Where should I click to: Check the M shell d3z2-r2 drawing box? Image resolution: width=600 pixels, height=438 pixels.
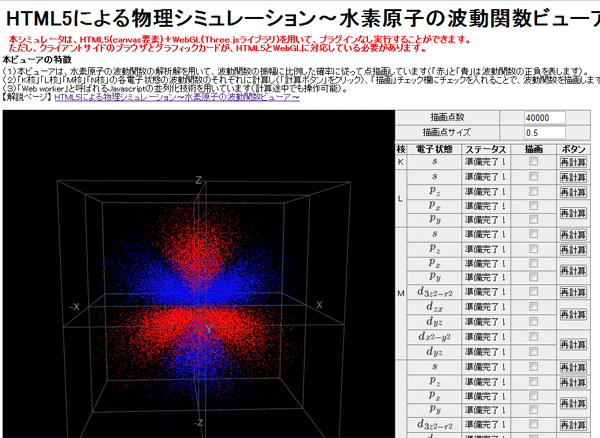(x=533, y=292)
